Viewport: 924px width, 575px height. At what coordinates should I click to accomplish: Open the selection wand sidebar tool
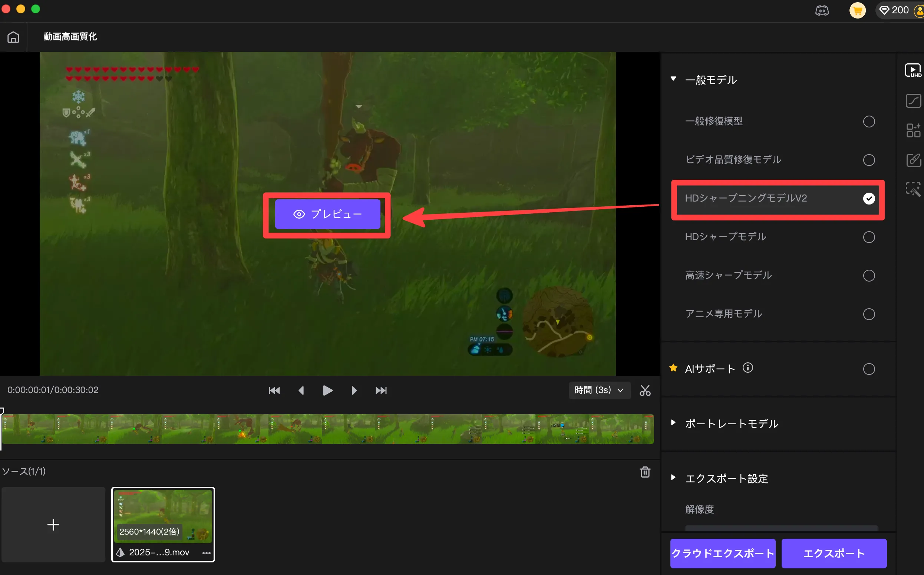tap(913, 189)
